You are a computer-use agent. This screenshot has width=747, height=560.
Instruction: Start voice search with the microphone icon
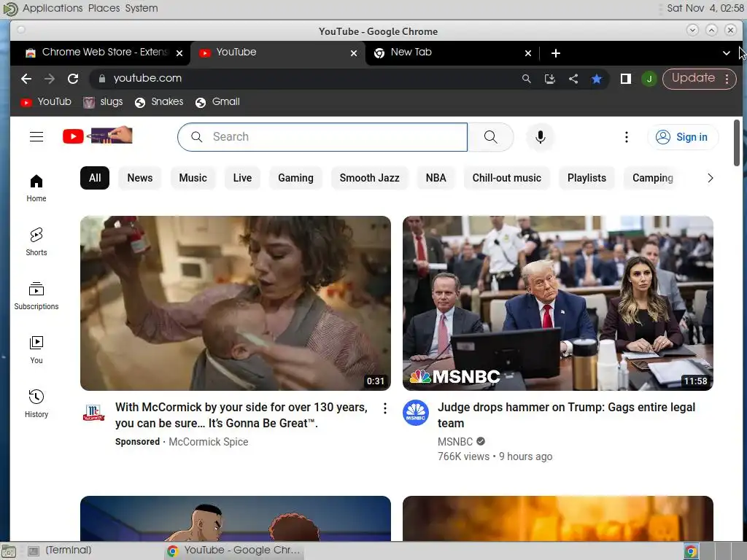pyautogui.click(x=541, y=137)
